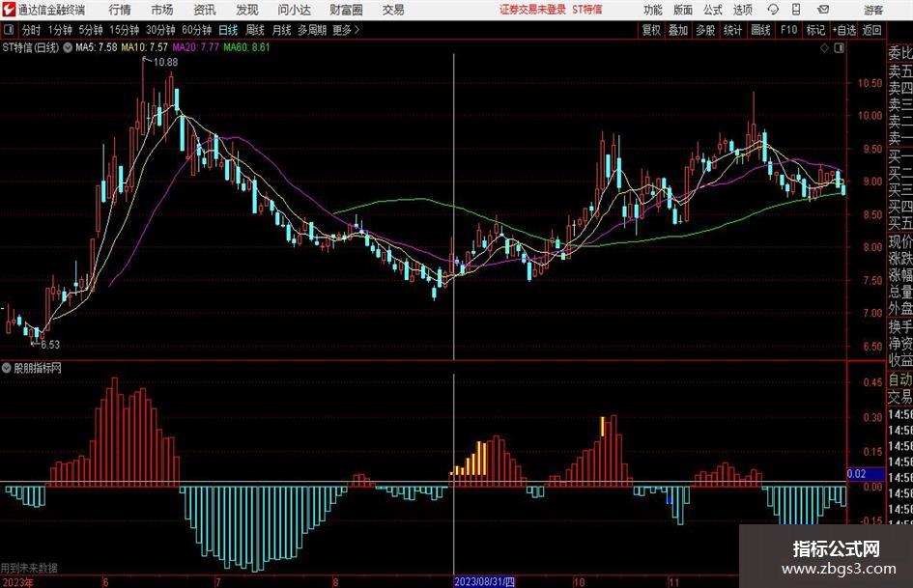Switch to 5分钟 period
Viewport: 913px width, 588px height.
pos(90,30)
